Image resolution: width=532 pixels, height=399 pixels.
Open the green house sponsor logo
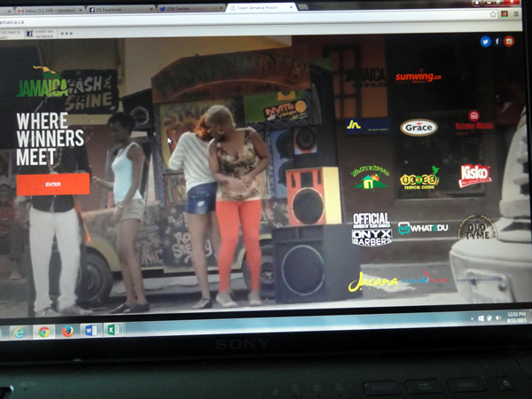[x=370, y=177]
